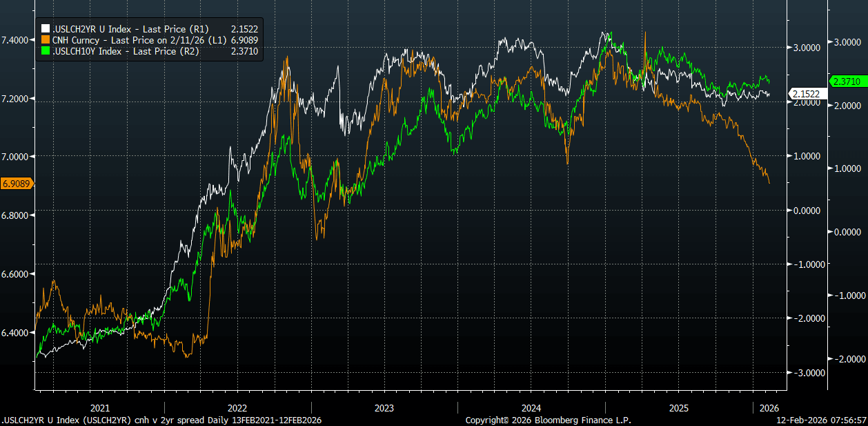Image resolution: width=868 pixels, height=426 pixels.
Task: Click the 12-Feb-2026 timestamp in footer
Action: click(x=820, y=420)
